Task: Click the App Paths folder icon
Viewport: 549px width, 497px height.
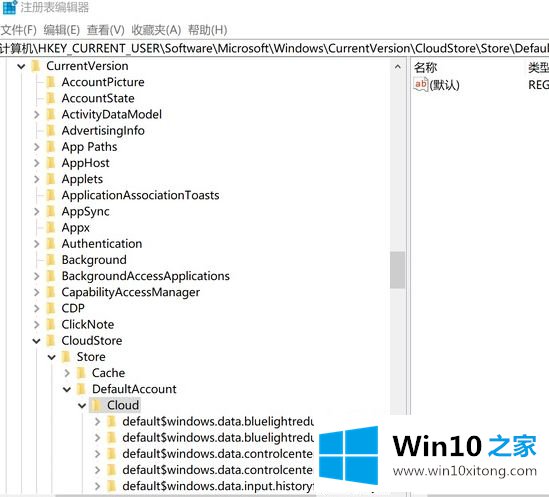Action: [x=51, y=146]
